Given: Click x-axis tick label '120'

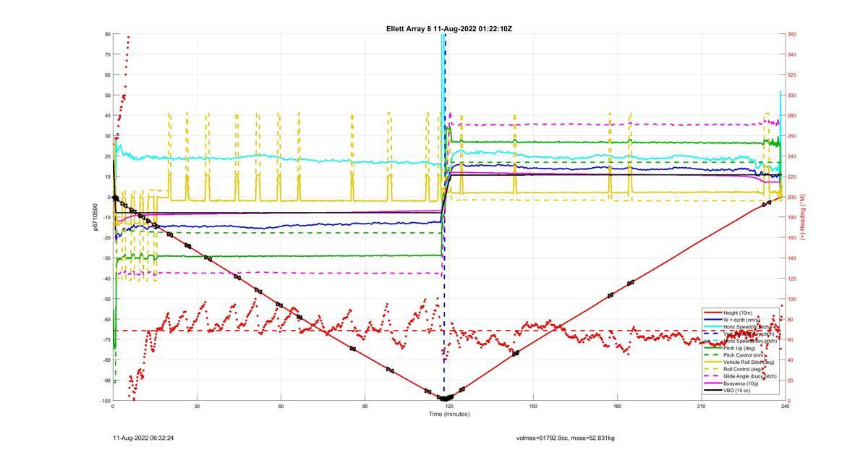Looking at the screenshot, I should point(449,406).
